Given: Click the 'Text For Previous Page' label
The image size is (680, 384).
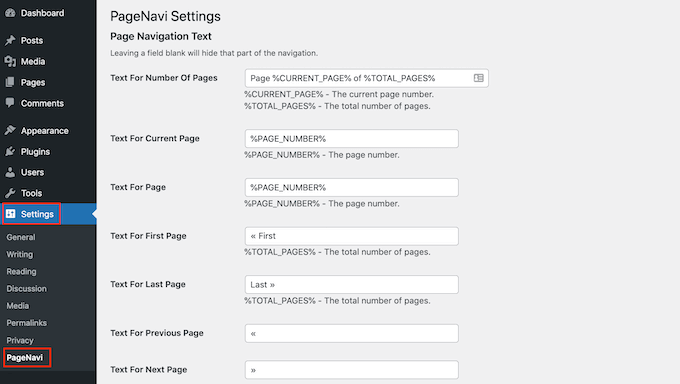Looking at the screenshot, I should [157, 333].
